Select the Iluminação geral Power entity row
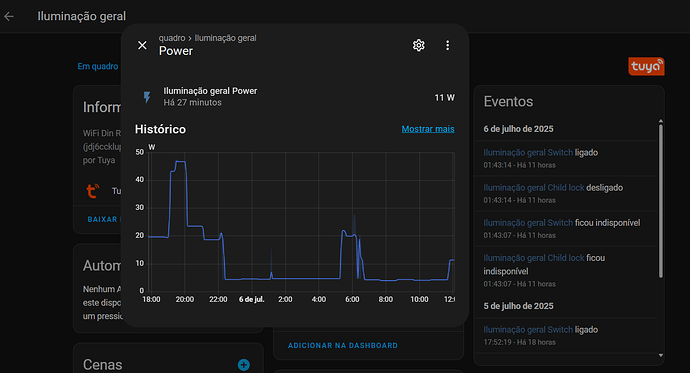Image resolution: width=690 pixels, height=373 pixels. pyautogui.click(x=295, y=97)
